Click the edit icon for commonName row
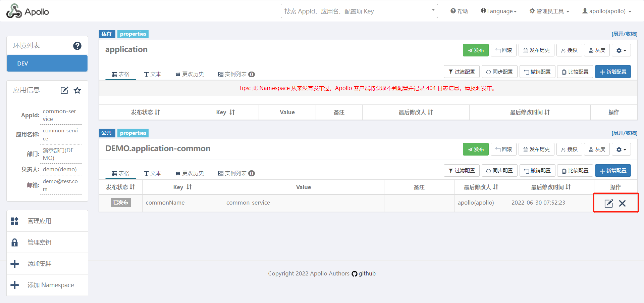The image size is (644, 303). [x=608, y=203]
